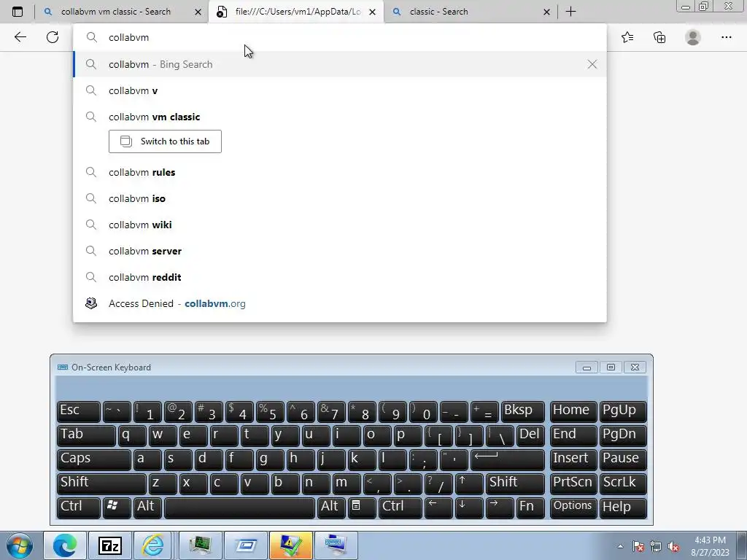Click the Del key on On-Screen Keyboard
The height and width of the screenshot is (560, 747).
tap(530, 435)
